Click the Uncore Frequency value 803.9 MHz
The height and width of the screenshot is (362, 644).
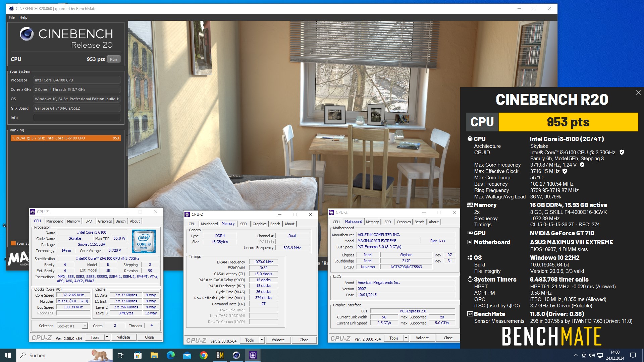point(292,248)
